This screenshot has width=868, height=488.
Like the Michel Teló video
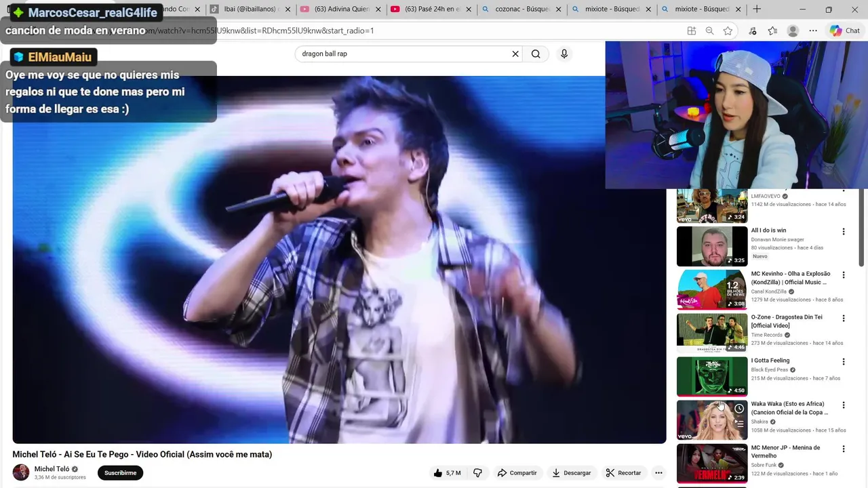tap(448, 473)
